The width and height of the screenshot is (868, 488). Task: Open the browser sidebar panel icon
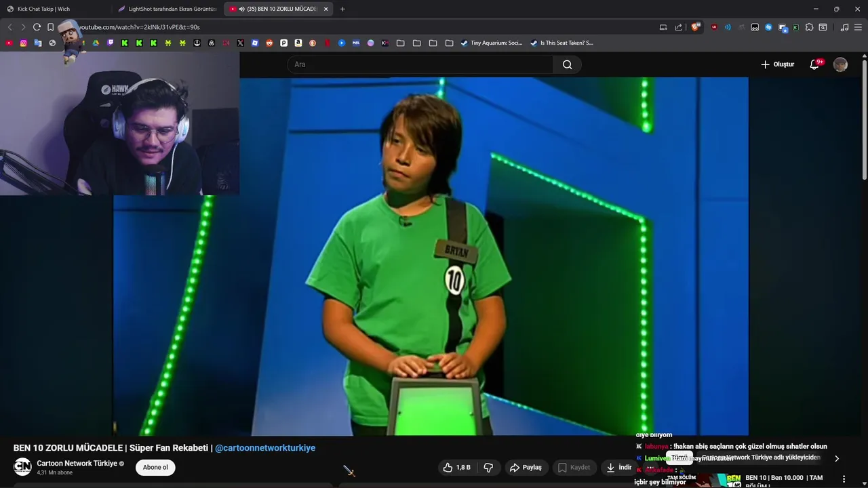[823, 27]
